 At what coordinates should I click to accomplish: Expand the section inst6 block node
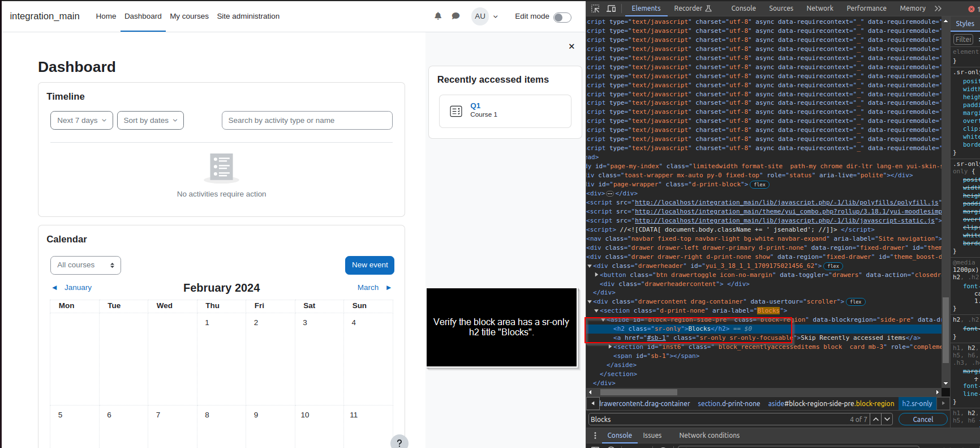[610, 347]
